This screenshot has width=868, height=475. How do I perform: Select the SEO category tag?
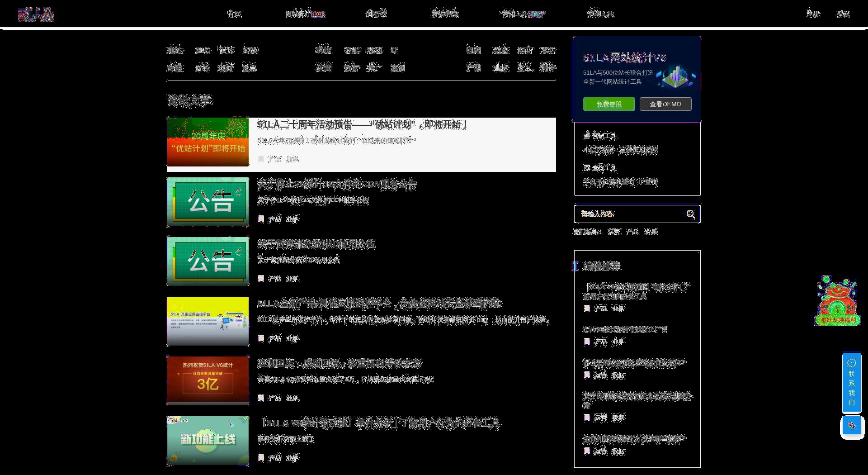point(203,50)
